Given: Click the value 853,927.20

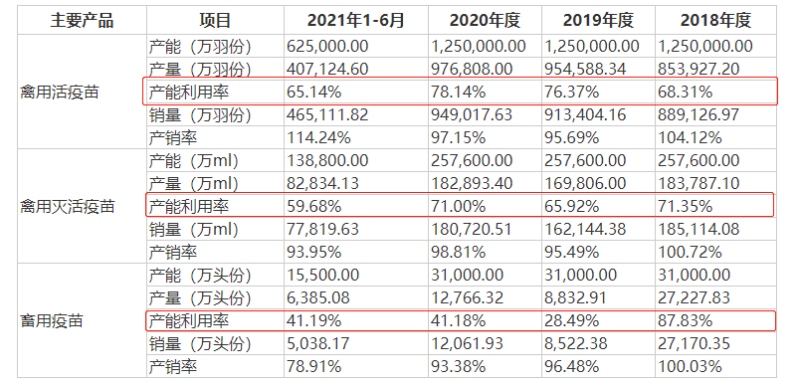Looking at the screenshot, I should [698, 69].
